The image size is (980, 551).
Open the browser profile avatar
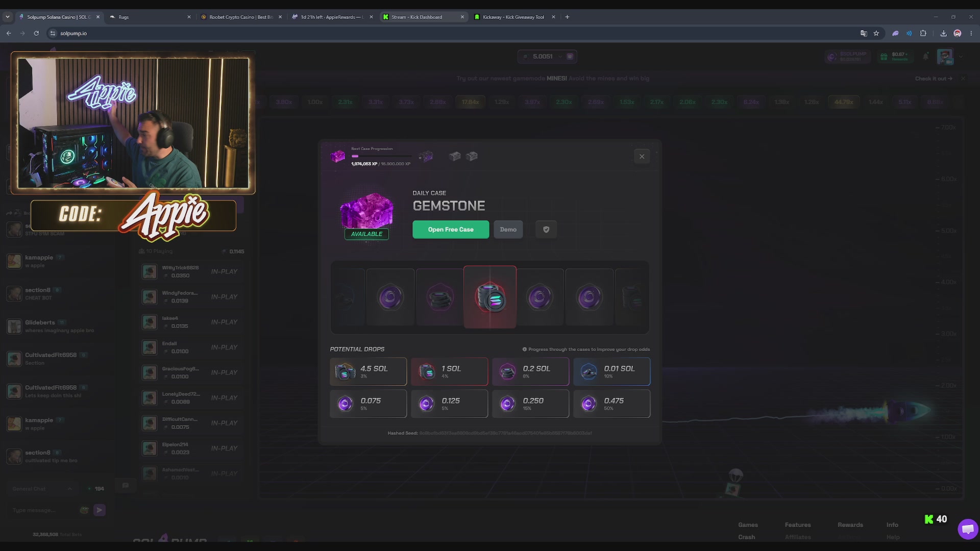pos(958,33)
